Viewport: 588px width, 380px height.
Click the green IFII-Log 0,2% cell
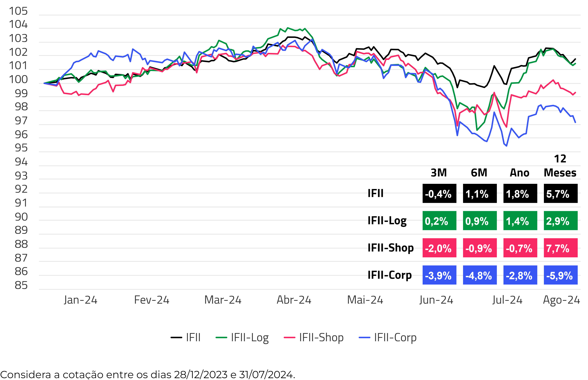pos(439,221)
